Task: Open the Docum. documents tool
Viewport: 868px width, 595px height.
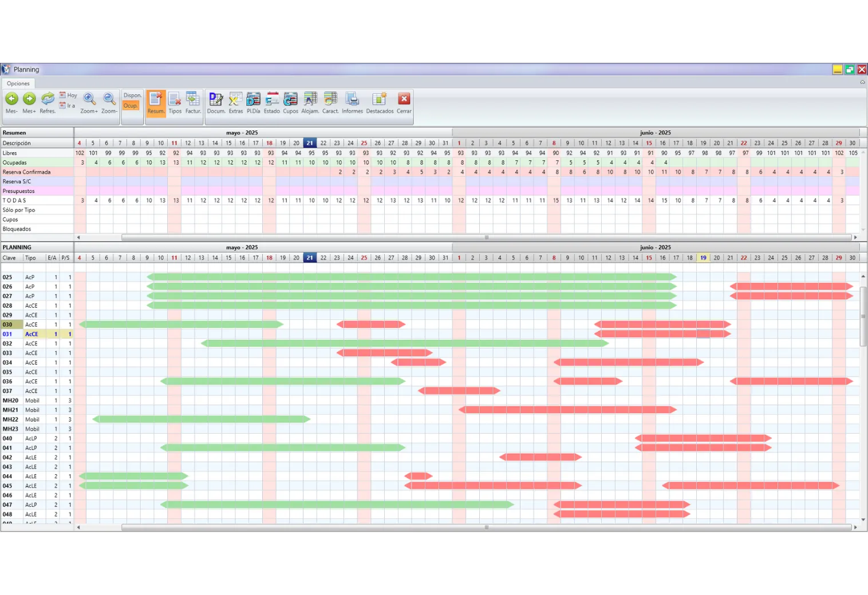Action: 216,103
